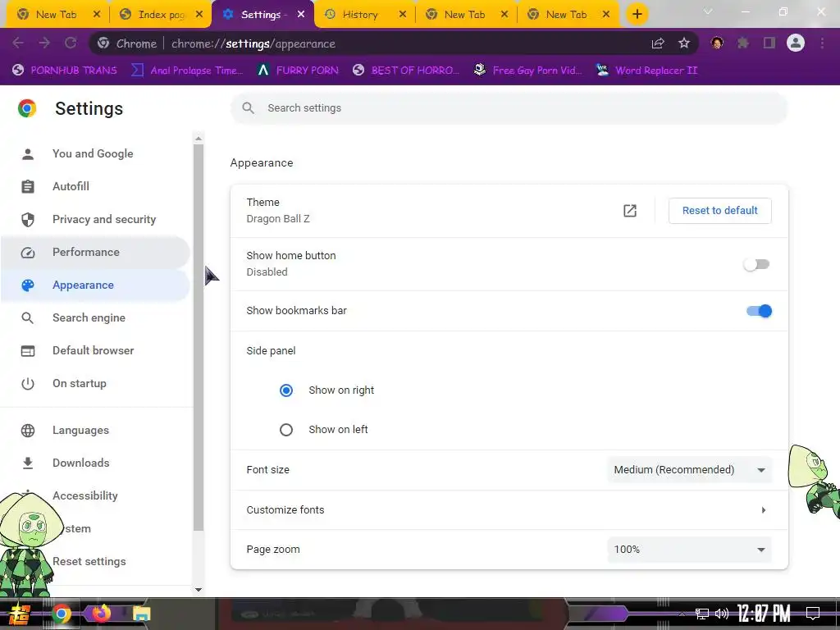Open the Word Replacer II bookmark
This screenshot has width=840, height=630.
click(646, 71)
